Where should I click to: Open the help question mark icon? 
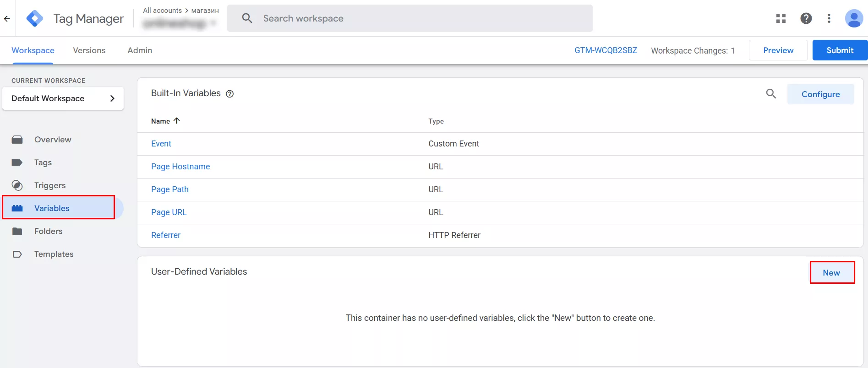(806, 18)
